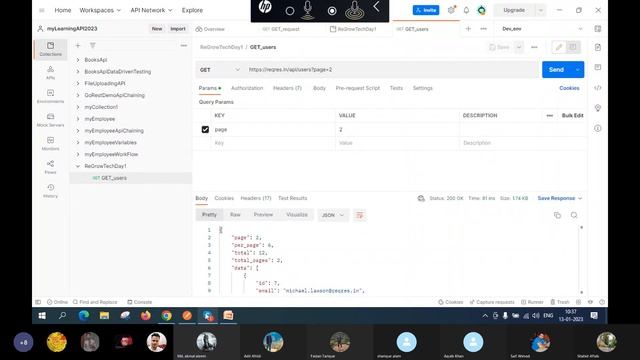Open the Test Results tab
The width and height of the screenshot is (640, 360).
(x=292, y=198)
